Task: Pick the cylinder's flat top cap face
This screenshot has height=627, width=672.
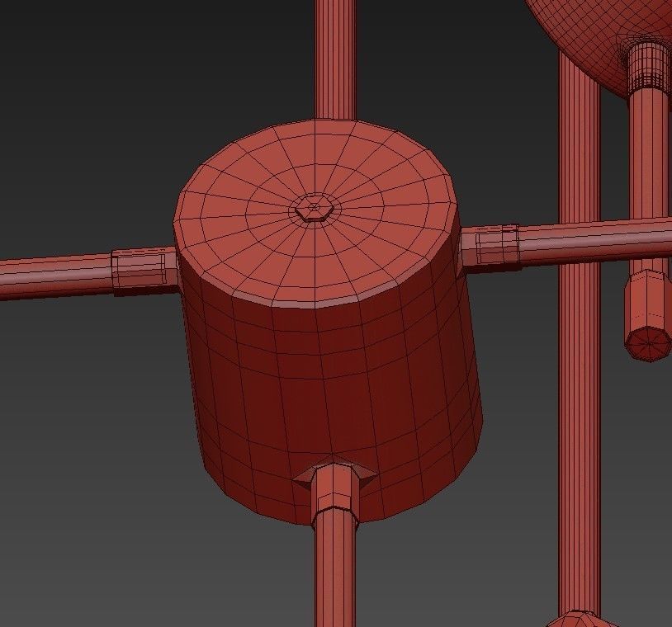Action: [x=316, y=212]
